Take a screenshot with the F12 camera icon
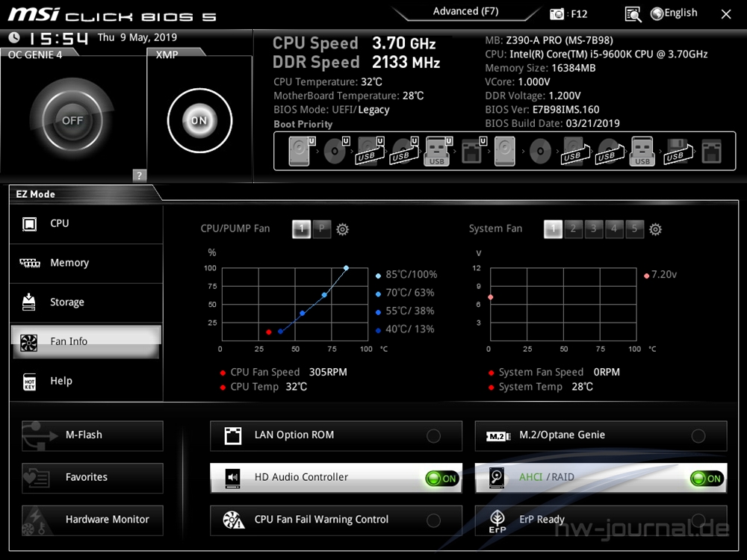 pyautogui.click(x=557, y=14)
